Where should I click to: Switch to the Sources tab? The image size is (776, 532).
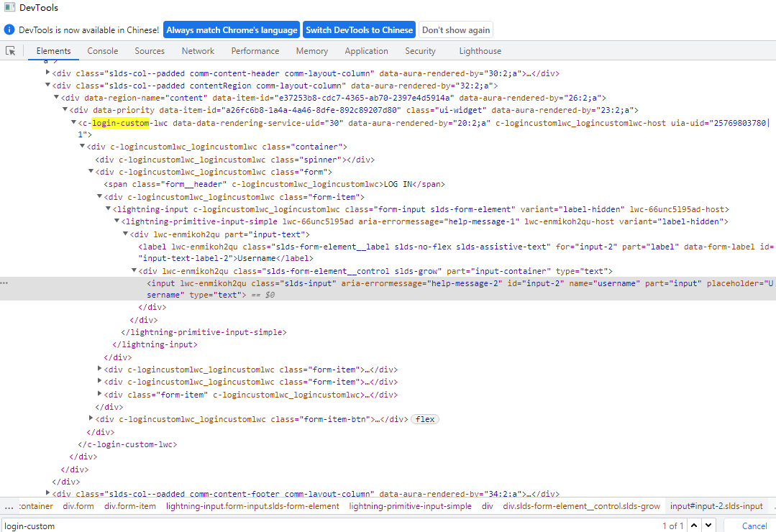(150, 51)
